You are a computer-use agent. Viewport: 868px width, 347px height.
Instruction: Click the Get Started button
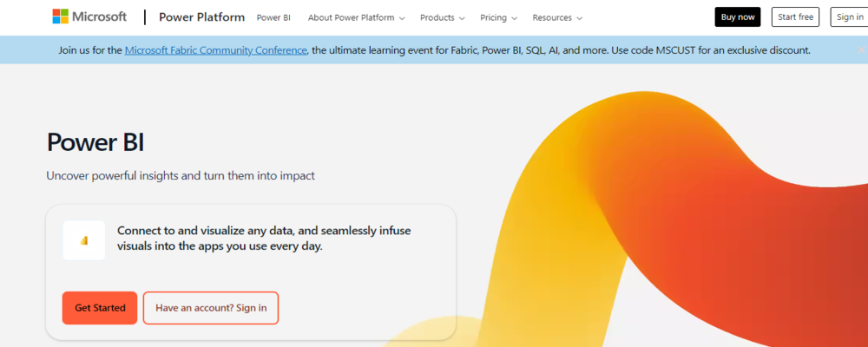[100, 308]
